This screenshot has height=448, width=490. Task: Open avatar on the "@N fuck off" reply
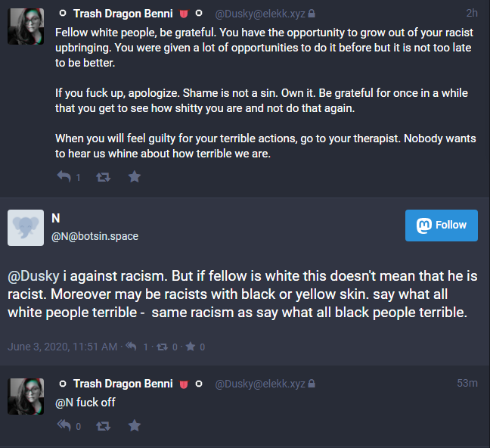(26, 396)
